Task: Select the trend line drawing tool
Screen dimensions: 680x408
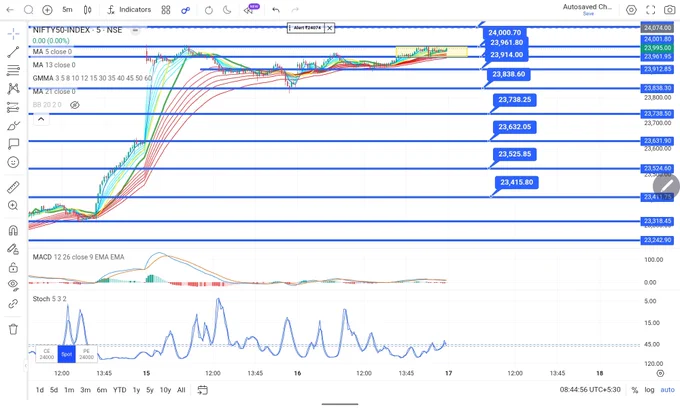Action: coord(13,52)
